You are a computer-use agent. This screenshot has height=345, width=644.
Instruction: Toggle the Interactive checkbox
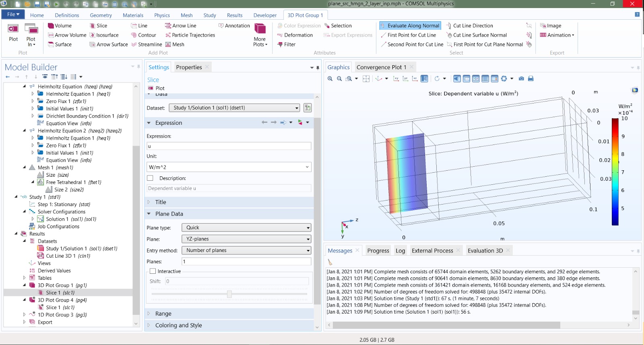pyautogui.click(x=153, y=271)
